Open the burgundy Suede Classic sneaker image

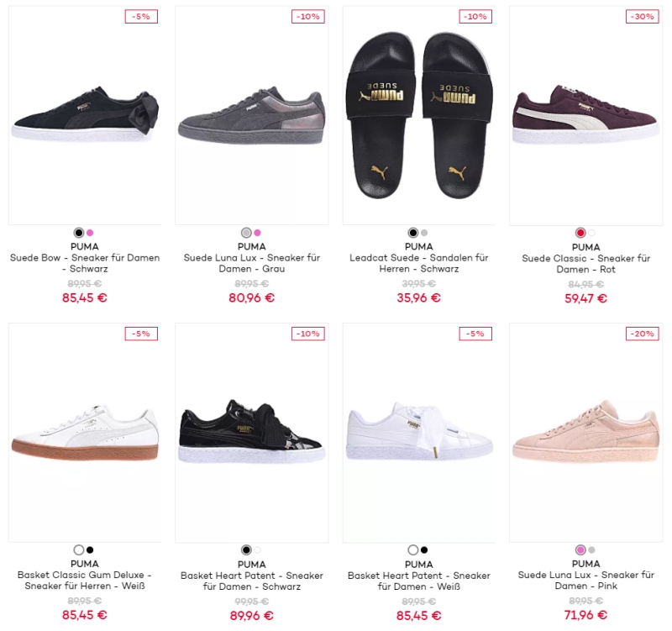585,115
